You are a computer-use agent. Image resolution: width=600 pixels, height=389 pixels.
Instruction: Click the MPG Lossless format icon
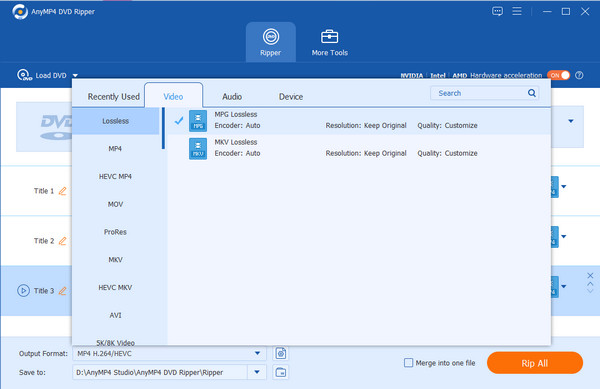pos(198,121)
